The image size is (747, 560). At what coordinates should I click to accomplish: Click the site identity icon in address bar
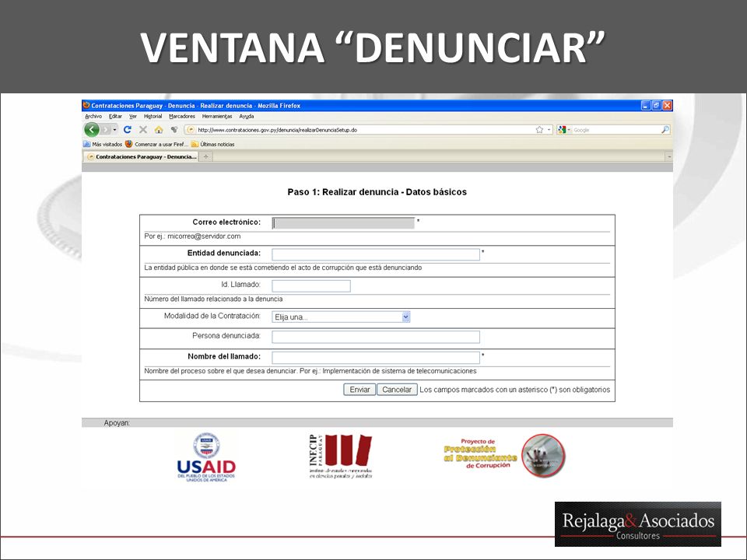[x=191, y=130]
